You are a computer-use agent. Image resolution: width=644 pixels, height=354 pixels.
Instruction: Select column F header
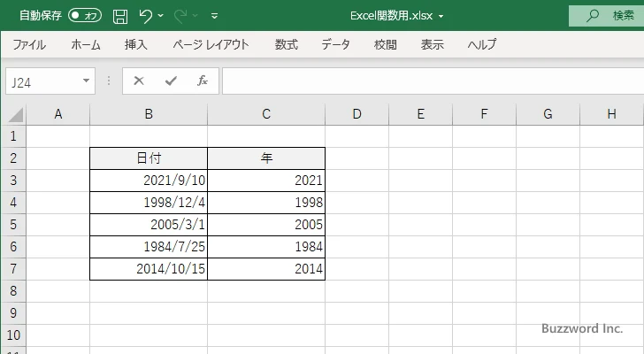[x=484, y=114]
